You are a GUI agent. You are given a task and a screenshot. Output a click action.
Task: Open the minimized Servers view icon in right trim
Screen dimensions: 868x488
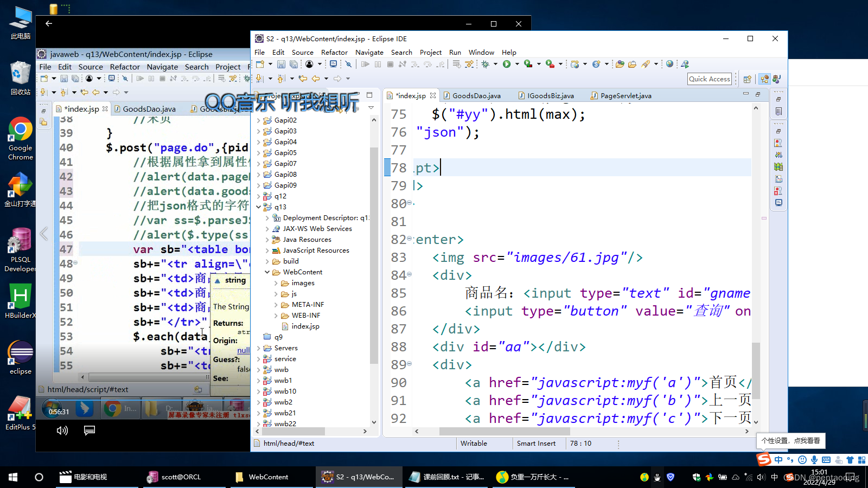coord(778,167)
